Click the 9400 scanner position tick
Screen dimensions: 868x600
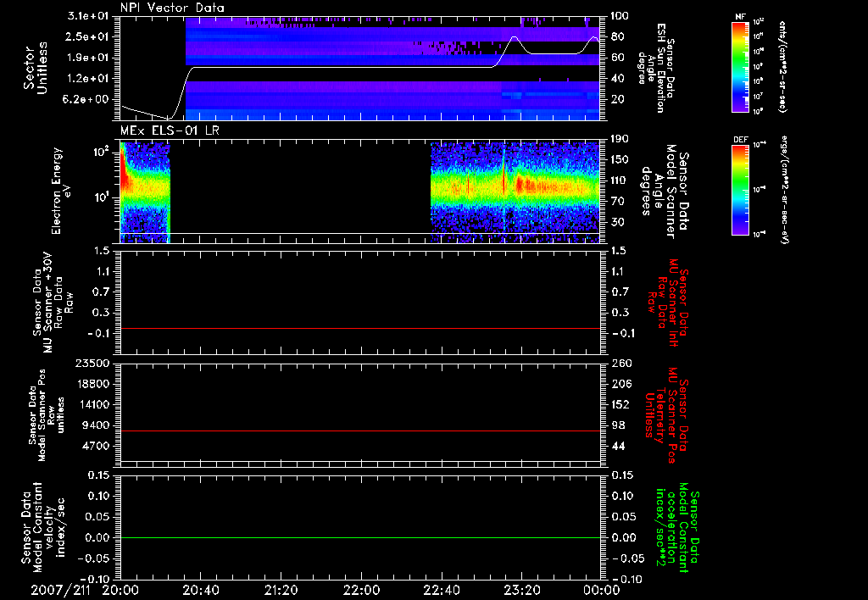point(94,425)
